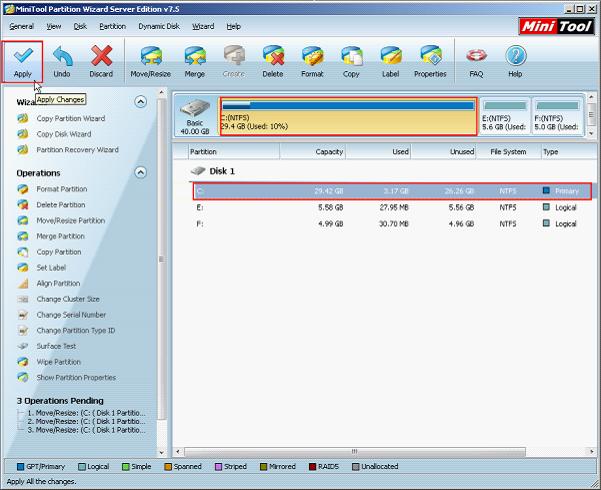Image resolution: width=601 pixels, height=490 pixels.
Task: Open the Disk menu
Action: [80, 26]
